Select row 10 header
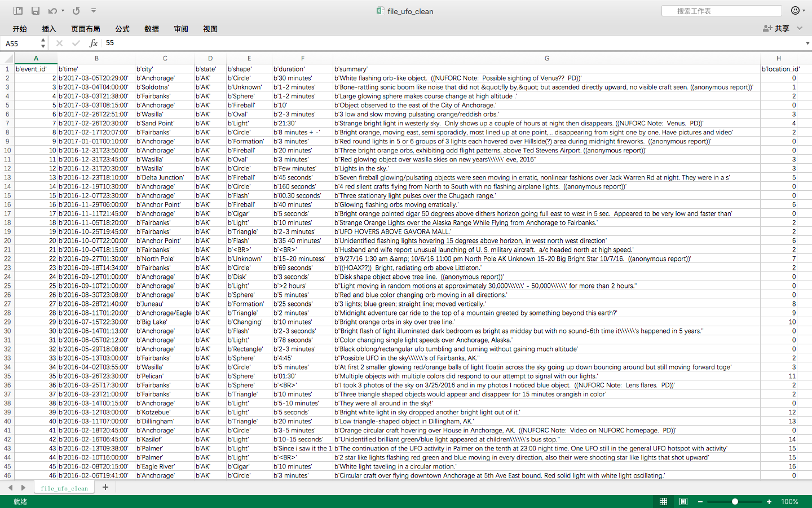 (7, 150)
